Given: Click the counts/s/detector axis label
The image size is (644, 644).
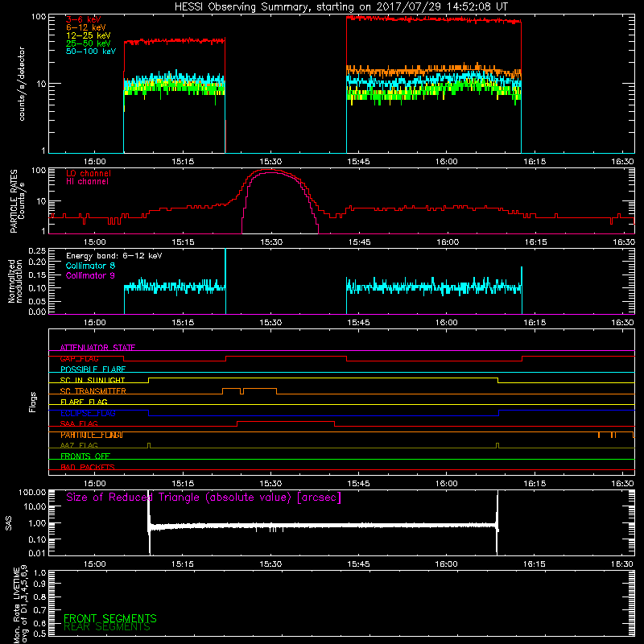Looking at the screenshot, I should 22,84.
